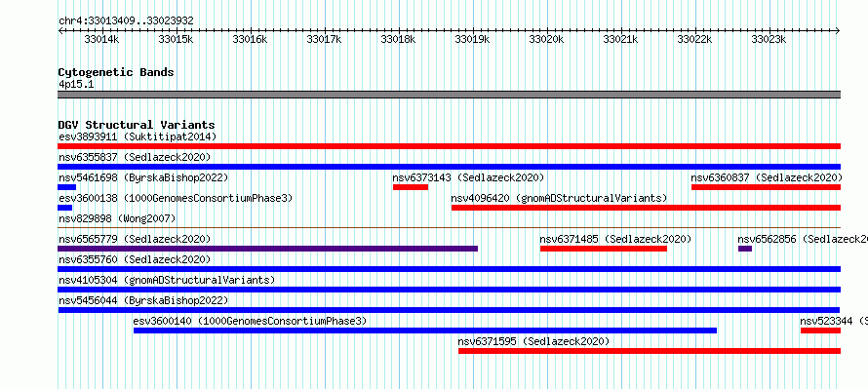868x389 pixels.
Task: Click the blue esv3600140 variant bar
Action: point(425,331)
